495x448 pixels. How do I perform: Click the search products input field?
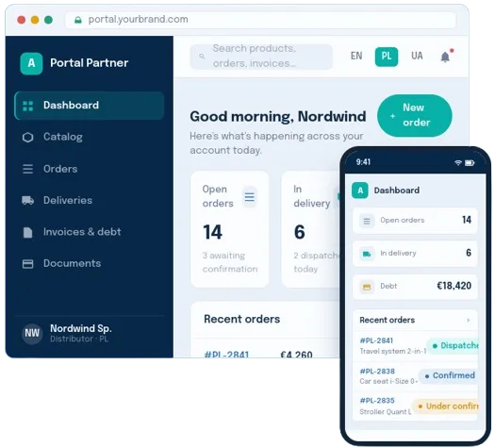(261, 57)
